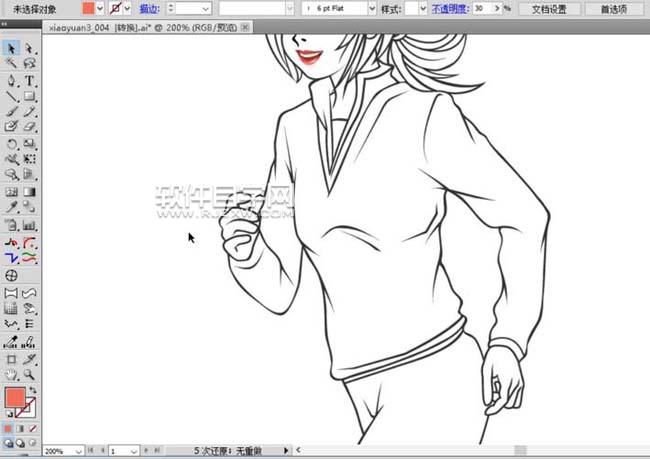Select the Magic Wand tool
650x459 pixels.
click(11, 63)
